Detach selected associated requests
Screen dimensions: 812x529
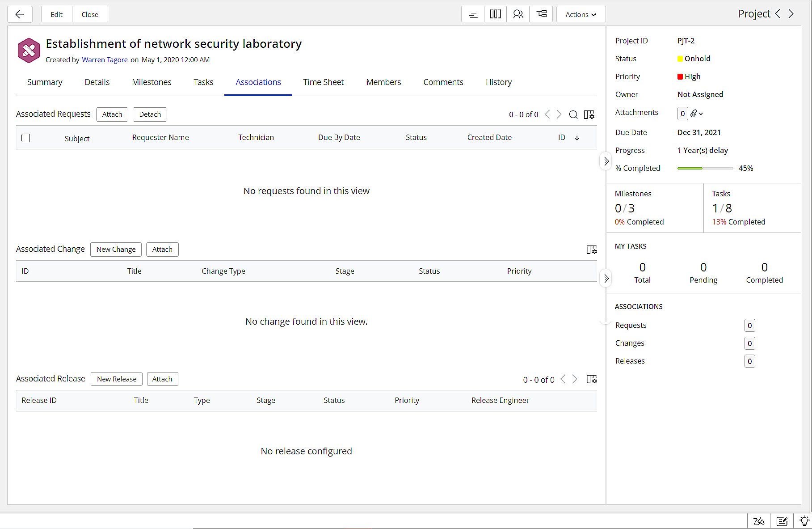coord(150,114)
